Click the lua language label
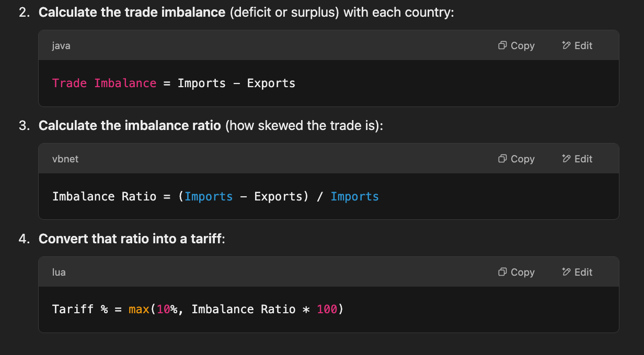 coord(59,273)
